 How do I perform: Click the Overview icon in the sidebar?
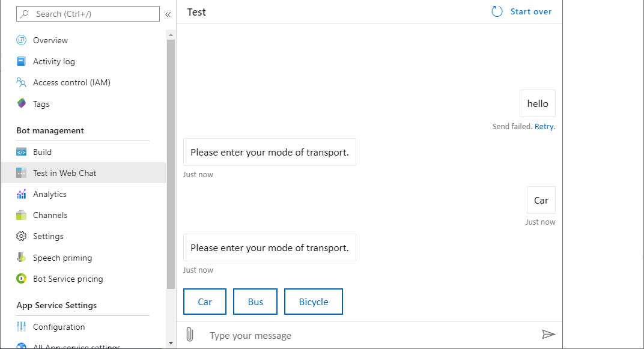pos(22,40)
